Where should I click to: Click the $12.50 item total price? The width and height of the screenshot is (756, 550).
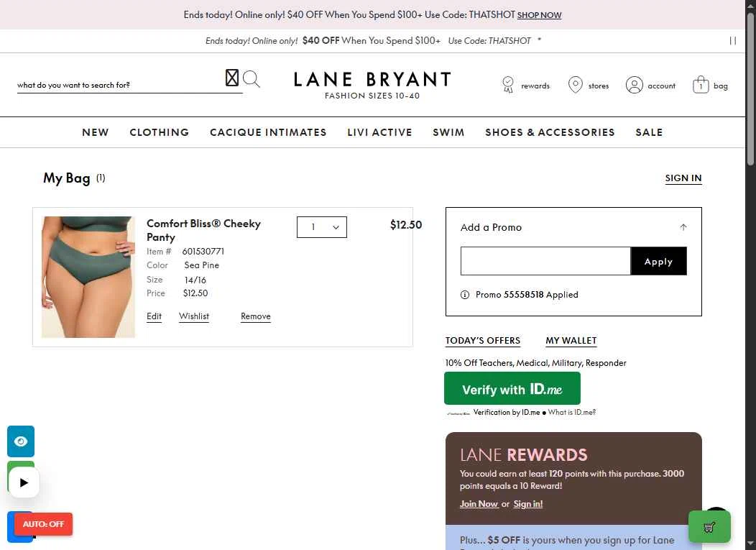405,225
